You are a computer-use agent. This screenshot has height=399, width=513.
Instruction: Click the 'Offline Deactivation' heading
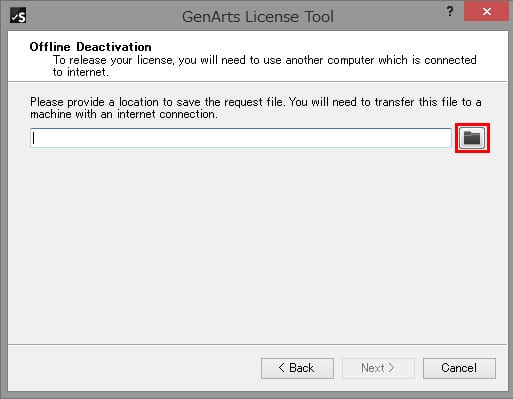point(90,47)
